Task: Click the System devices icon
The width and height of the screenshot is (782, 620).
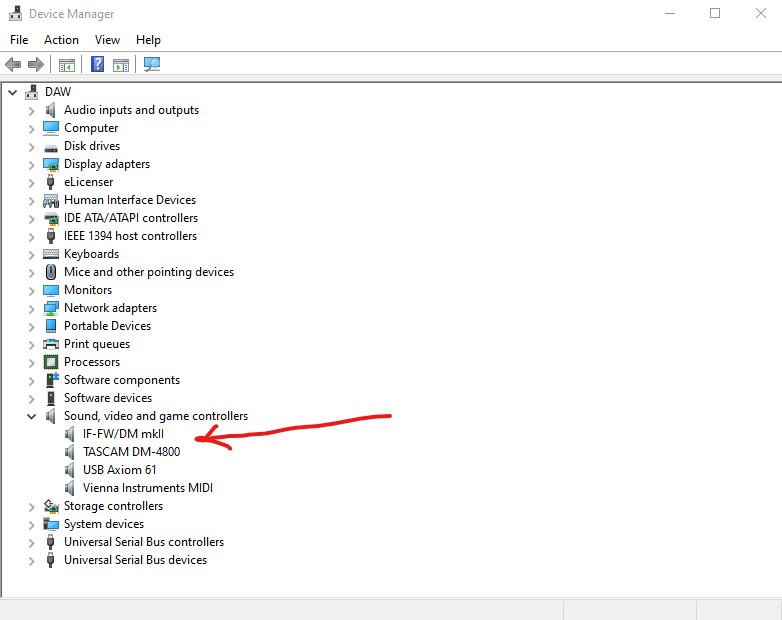Action: coord(51,524)
